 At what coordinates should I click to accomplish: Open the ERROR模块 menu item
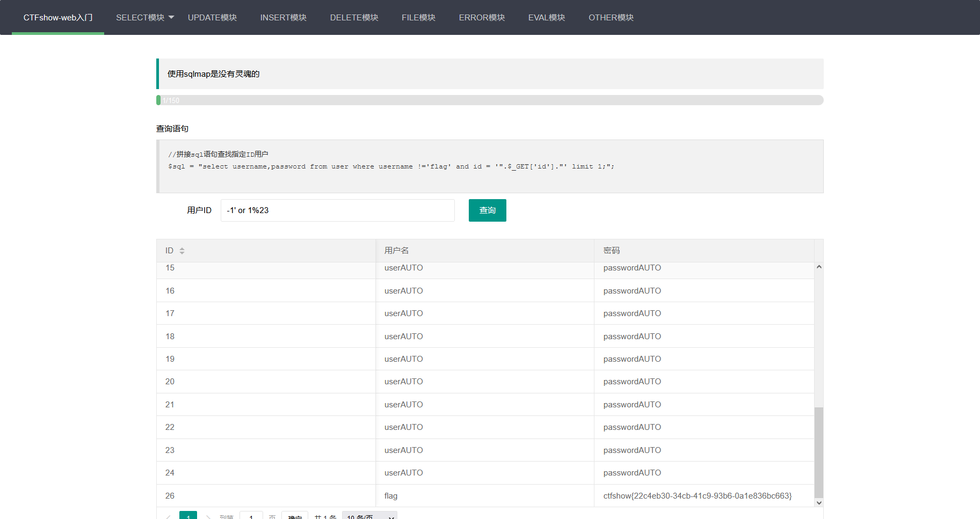(482, 18)
